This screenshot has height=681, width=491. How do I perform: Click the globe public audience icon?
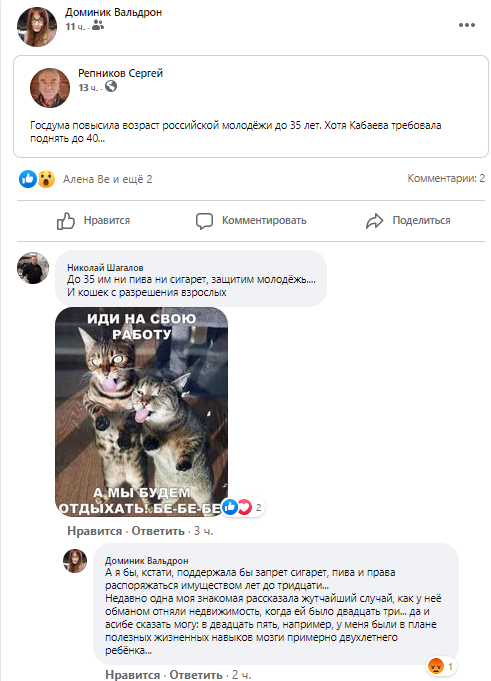[x=111, y=86]
